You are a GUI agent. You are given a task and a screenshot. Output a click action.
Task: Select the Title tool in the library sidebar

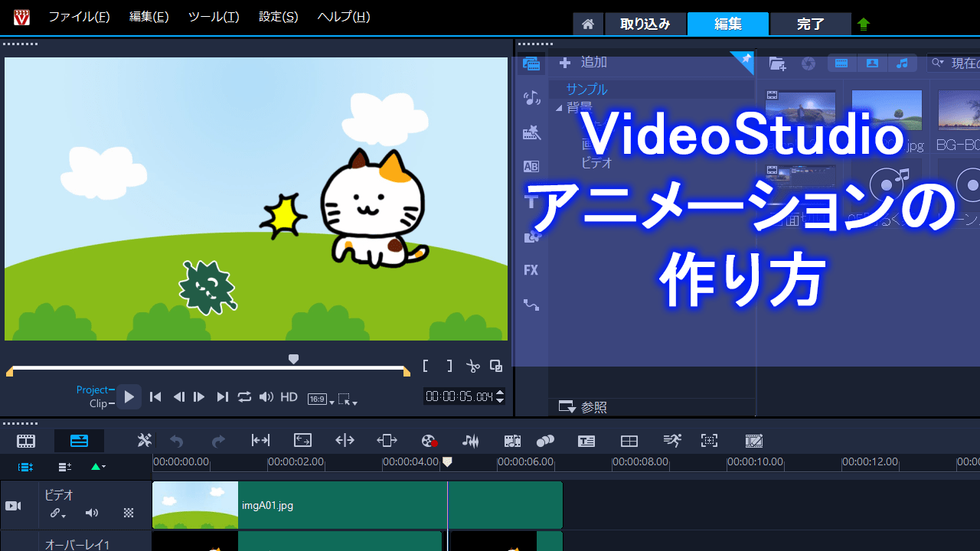531,201
